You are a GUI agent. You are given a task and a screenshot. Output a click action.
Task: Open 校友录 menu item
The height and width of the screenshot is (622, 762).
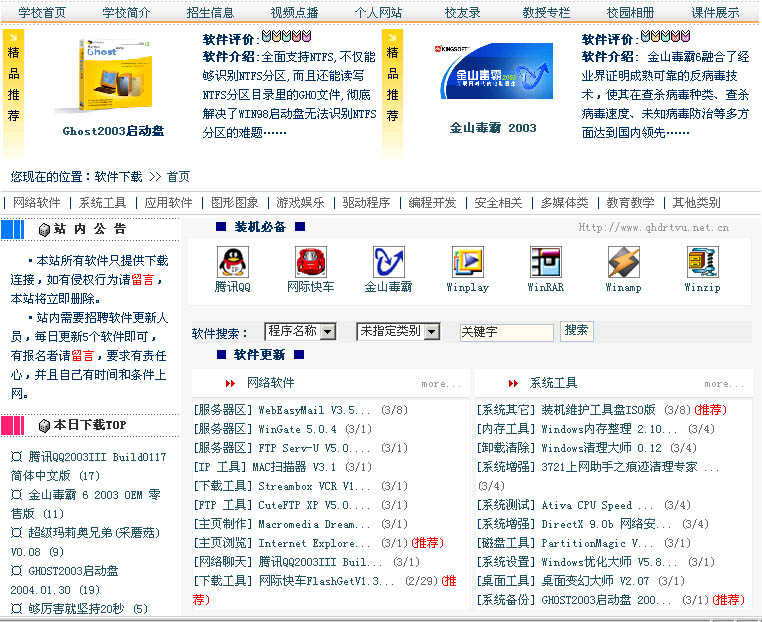(x=463, y=13)
